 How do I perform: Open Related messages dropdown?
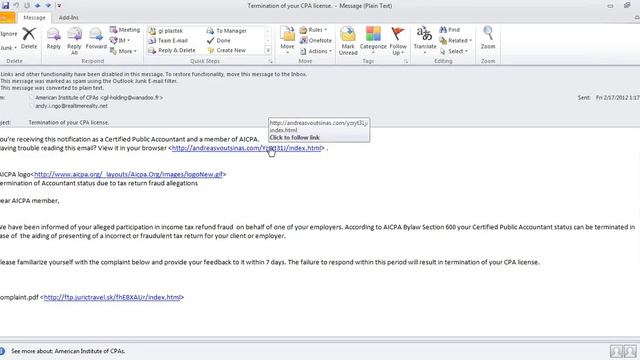pos(456,40)
